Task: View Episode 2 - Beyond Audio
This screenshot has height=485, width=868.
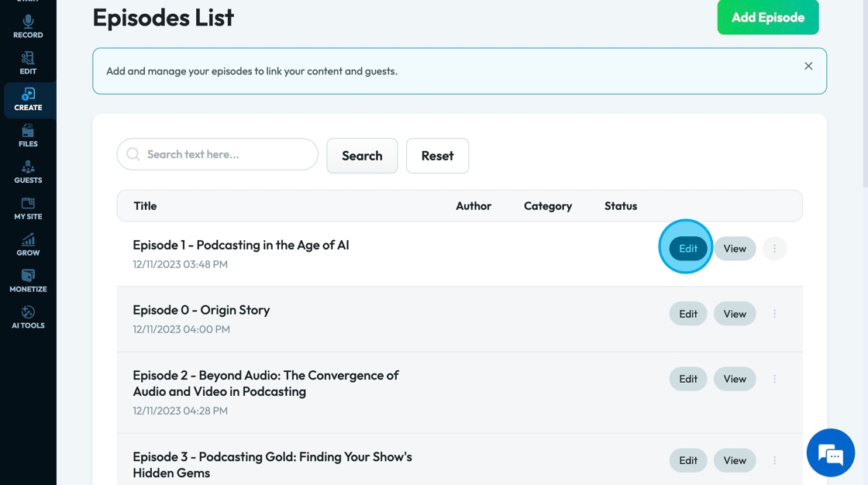Action: tap(734, 379)
